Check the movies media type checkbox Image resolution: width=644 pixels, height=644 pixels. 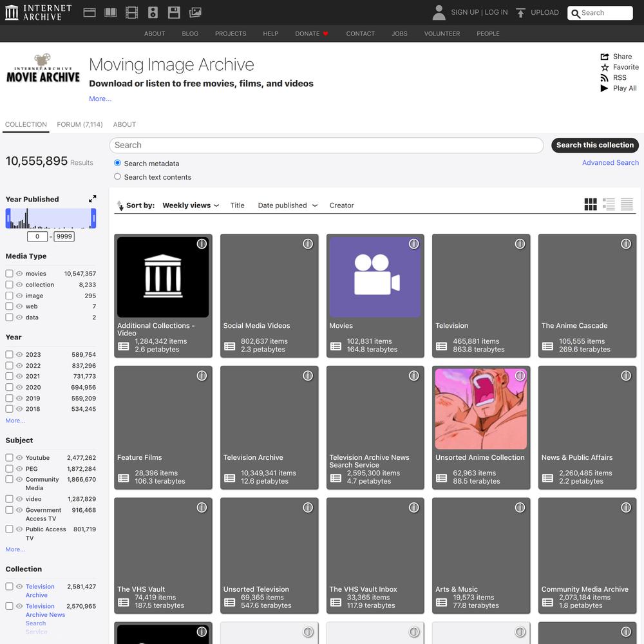10,274
